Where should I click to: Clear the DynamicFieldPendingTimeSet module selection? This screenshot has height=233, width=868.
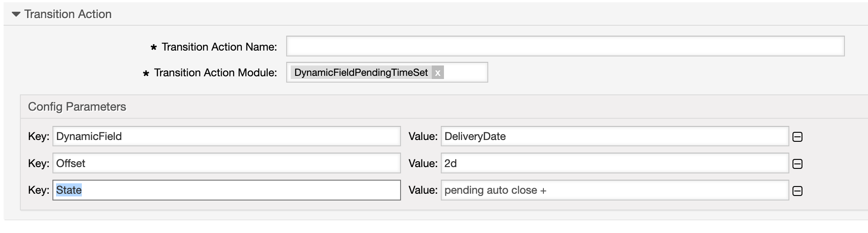pos(438,73)
